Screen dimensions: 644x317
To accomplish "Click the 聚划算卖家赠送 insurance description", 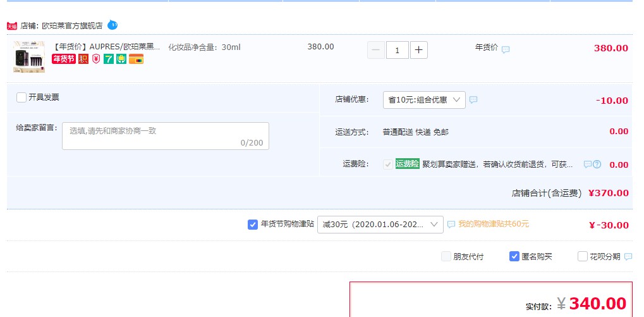I will 498,165.
